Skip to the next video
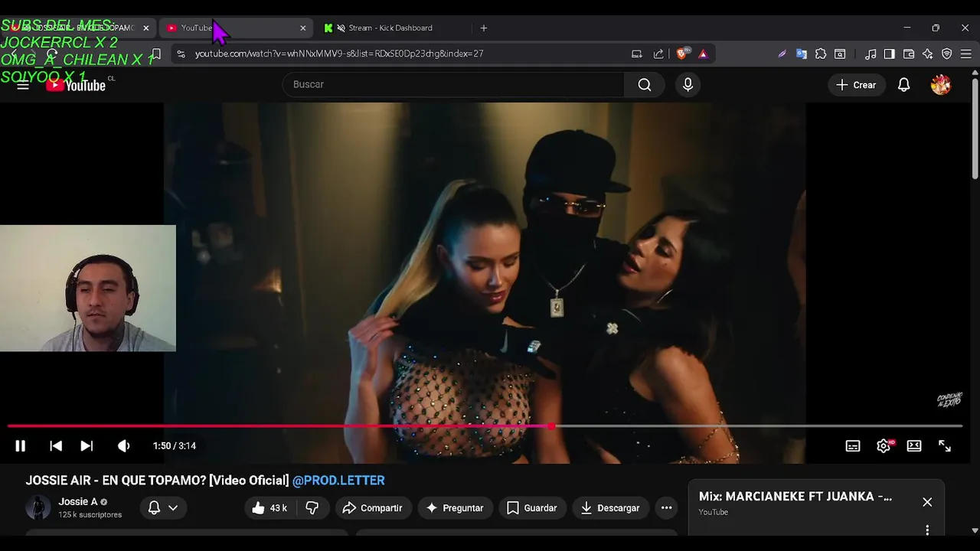Screen dimensions: 980x551 (87, 446)
